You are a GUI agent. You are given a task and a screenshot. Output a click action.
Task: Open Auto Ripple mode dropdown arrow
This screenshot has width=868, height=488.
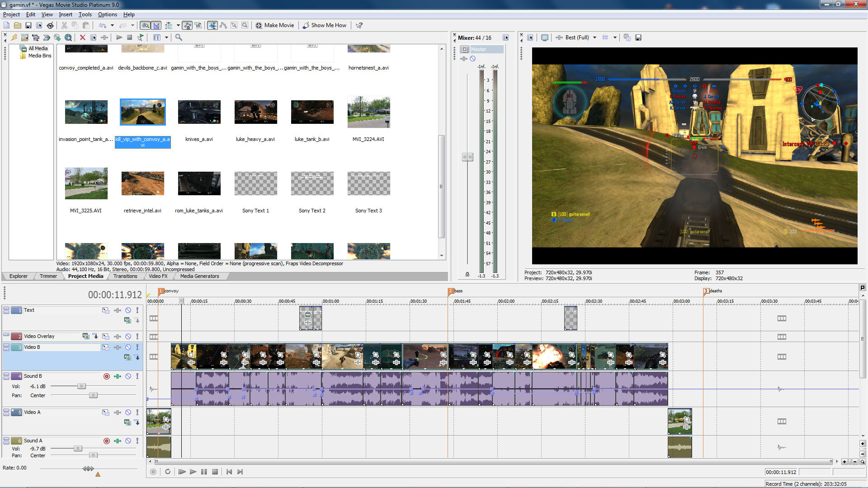178,25
